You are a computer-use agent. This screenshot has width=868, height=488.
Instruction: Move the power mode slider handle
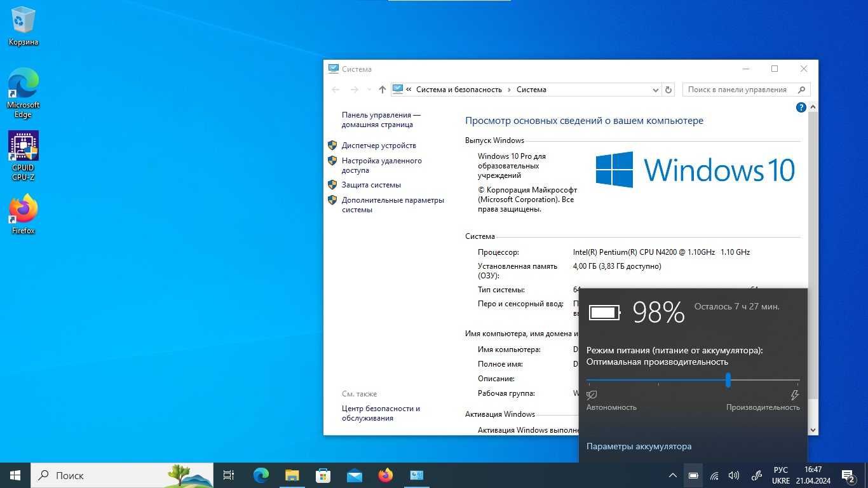[728, 381]
